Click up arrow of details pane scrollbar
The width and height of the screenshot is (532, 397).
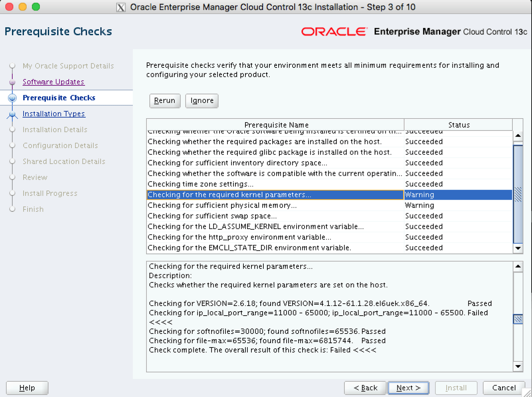tap(518, 266)
